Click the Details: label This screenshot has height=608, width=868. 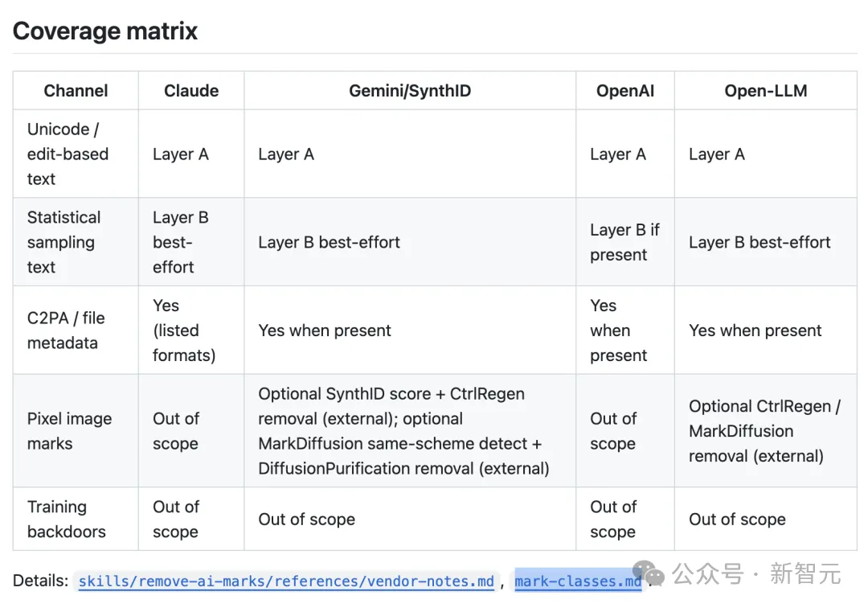[40, 581]
